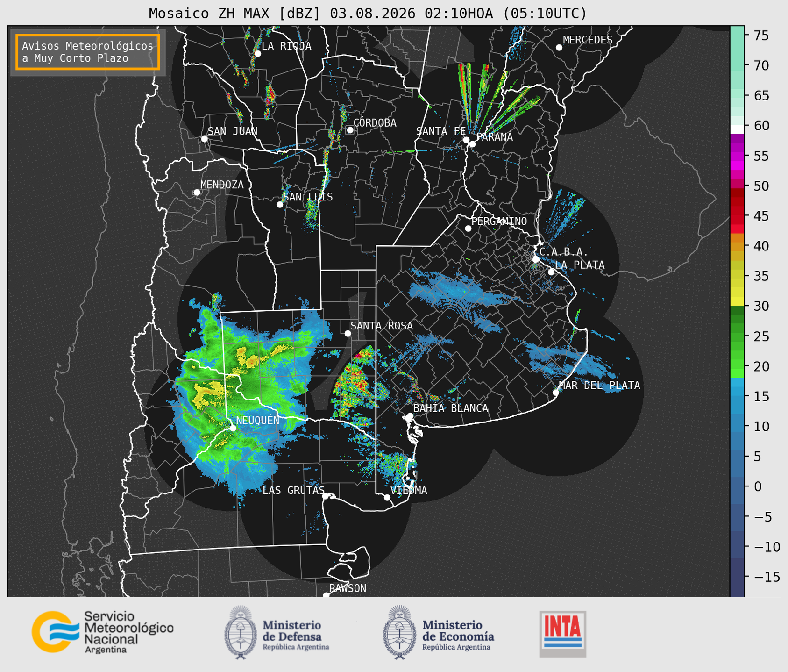Click the Ministerio de Economía emblem

400,632
